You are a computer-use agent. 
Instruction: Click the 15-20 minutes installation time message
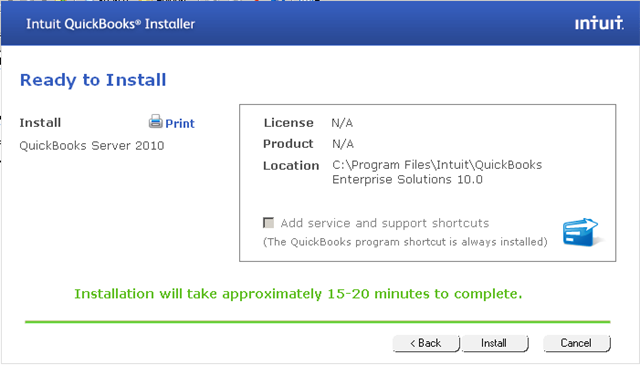[298, 294]
